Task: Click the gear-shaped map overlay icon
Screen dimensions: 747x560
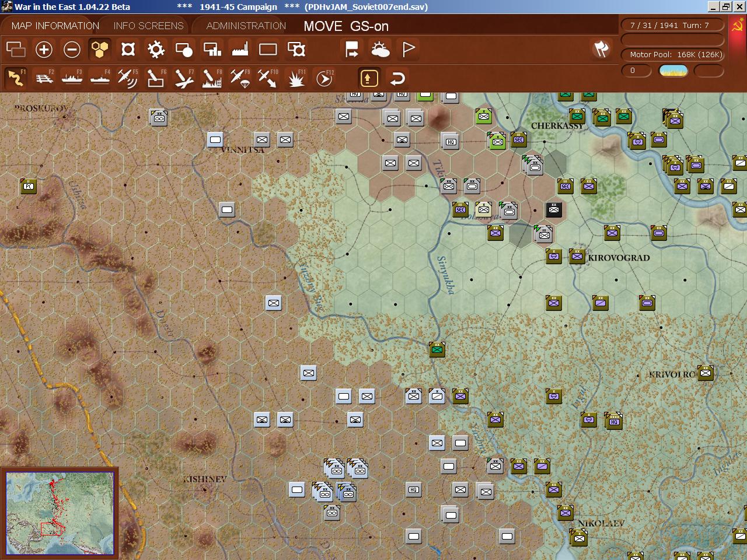Action: [156, 50]
